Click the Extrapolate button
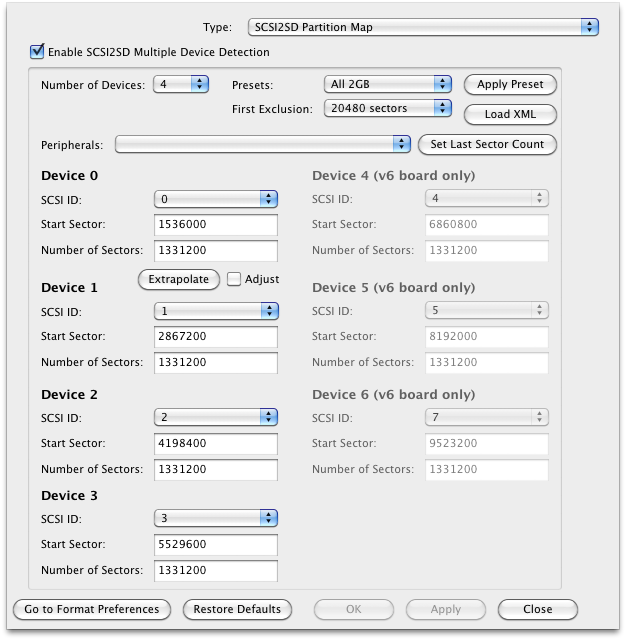 point(179,280)
